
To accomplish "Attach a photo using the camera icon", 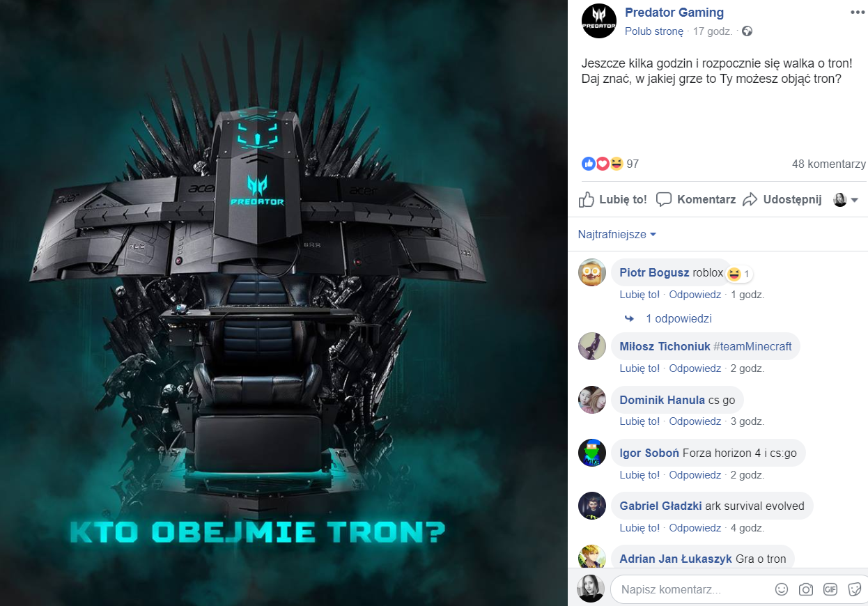I will coord(806,589).
